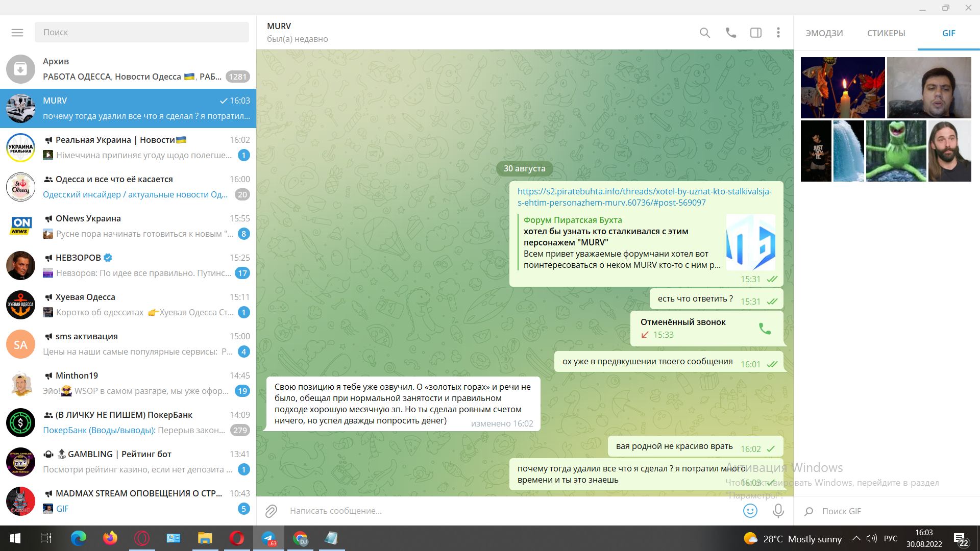The width and height of the screenshot is (980, 551).
Task: Toggle the emoji panel smiley icon
Action: 750,511
